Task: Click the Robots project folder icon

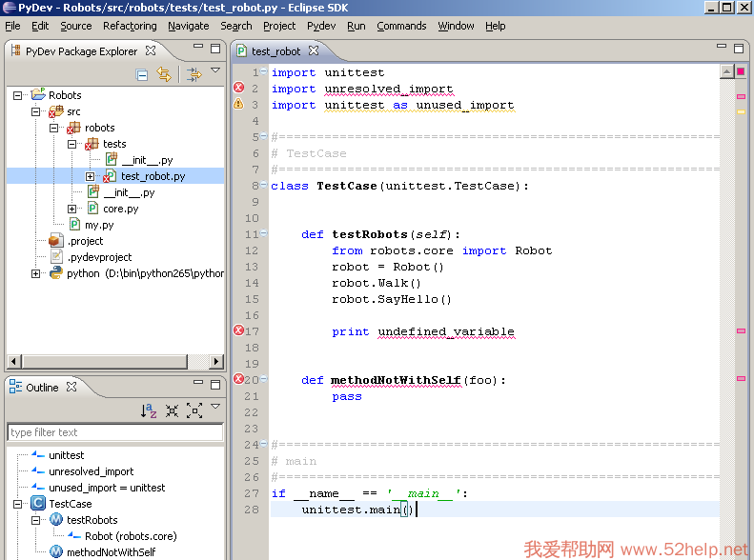Action: pyautogui.click(x=38, y=94)
